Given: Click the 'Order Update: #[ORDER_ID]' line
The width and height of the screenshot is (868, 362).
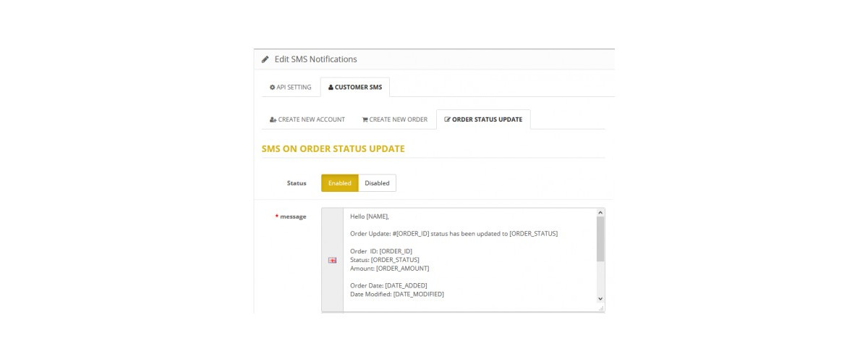Looking at the screenshot, I should pyautogui.click(x=454, y=233).
